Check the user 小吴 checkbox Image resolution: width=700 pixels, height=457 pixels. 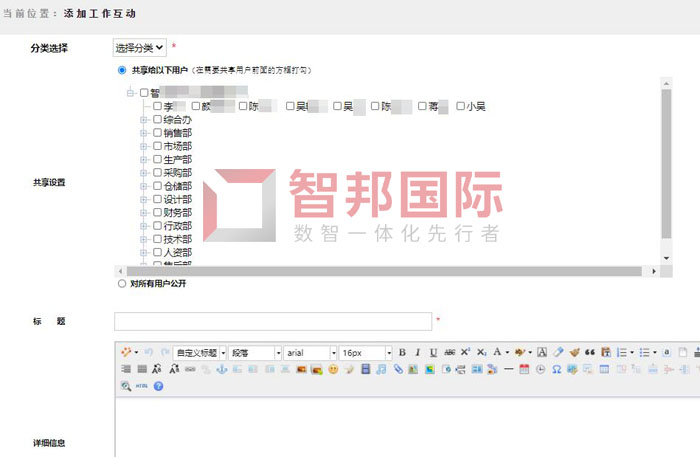460,106
